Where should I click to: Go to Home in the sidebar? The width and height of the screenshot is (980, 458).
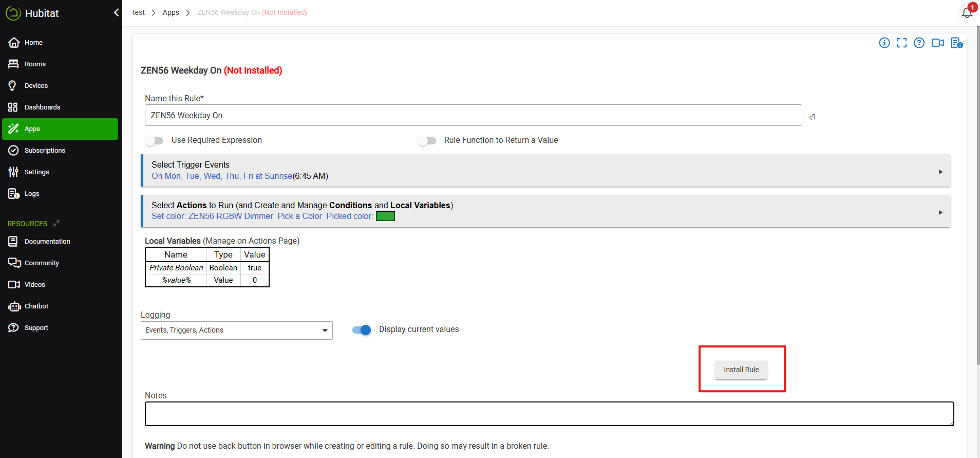[x=60, y=43]
